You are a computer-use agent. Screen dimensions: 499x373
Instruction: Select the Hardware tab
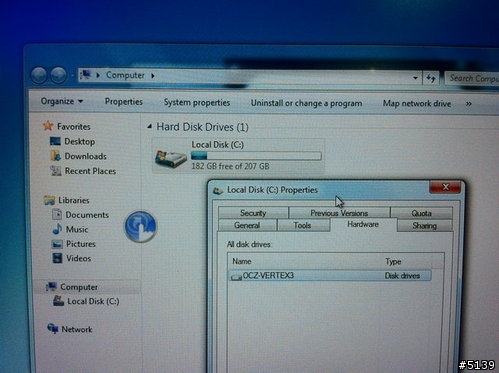(363, 224)
